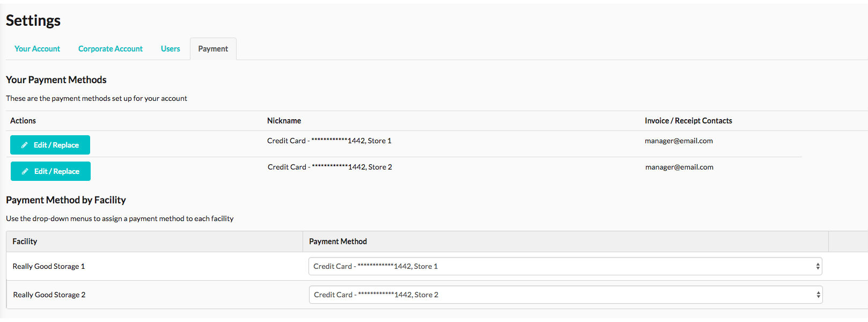Click Invoice / Receipt Contacts column header
Screen dimensions: 868x322
pos(688,121)
